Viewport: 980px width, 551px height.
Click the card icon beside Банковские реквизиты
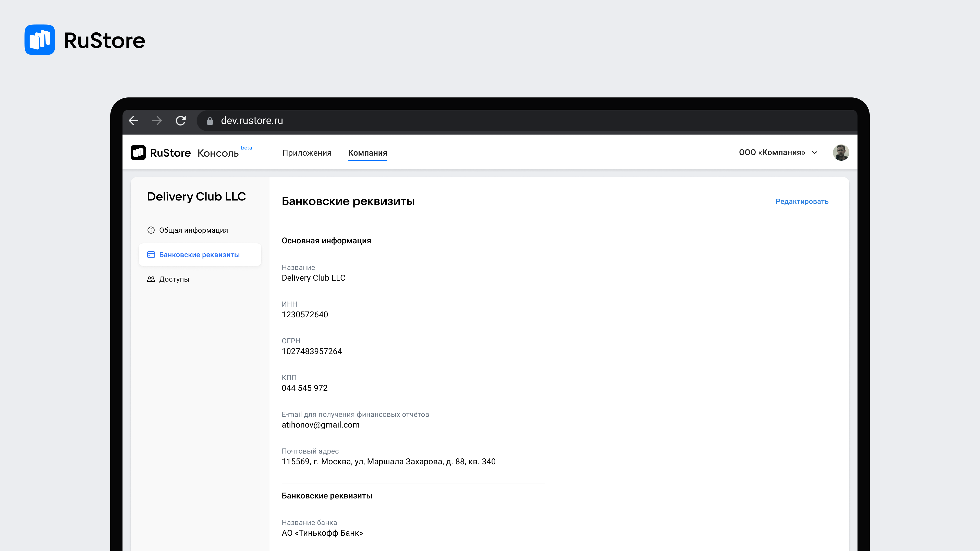[151, 255]
